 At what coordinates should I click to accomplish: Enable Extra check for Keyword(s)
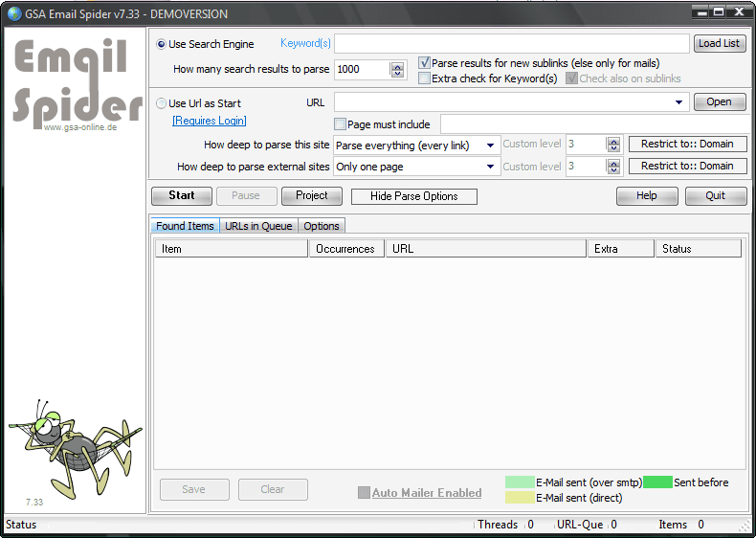424,78
